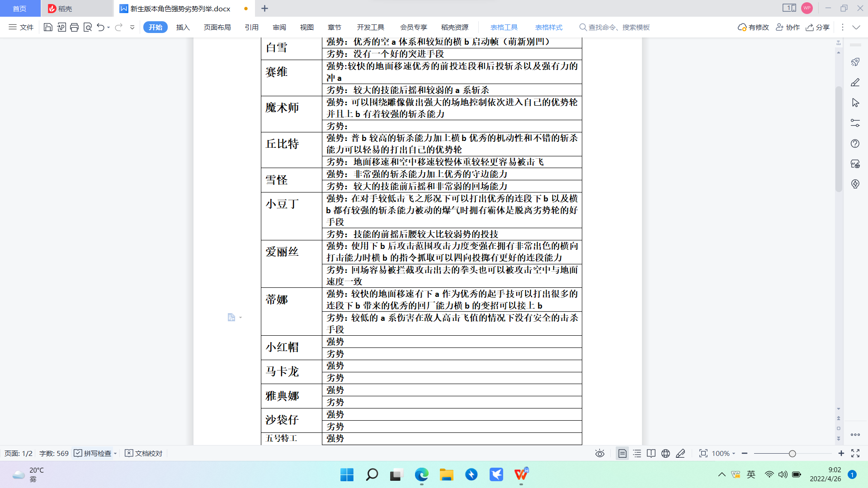
Task: Switch to the 引用 tab
Action: [252, 27]
